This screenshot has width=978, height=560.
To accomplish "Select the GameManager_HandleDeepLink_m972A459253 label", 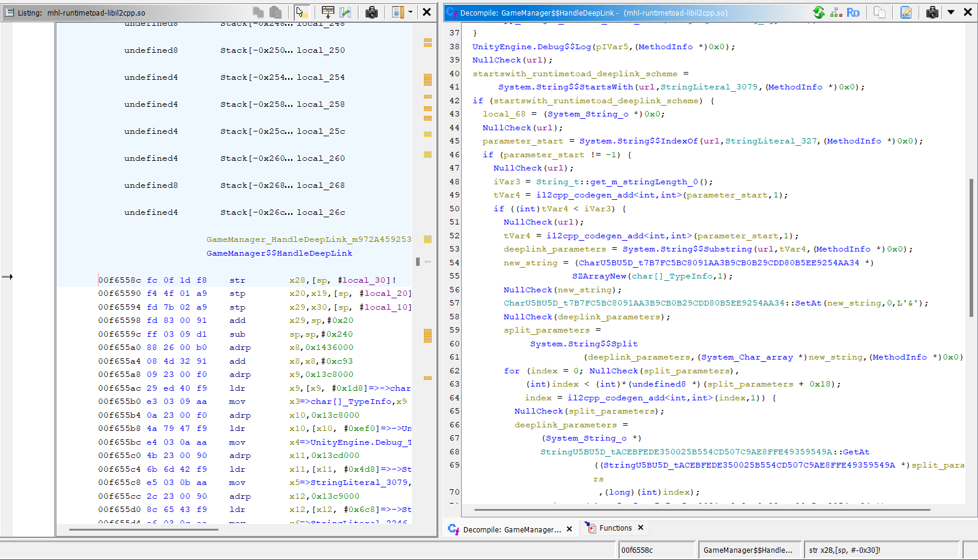I will 309,239.
